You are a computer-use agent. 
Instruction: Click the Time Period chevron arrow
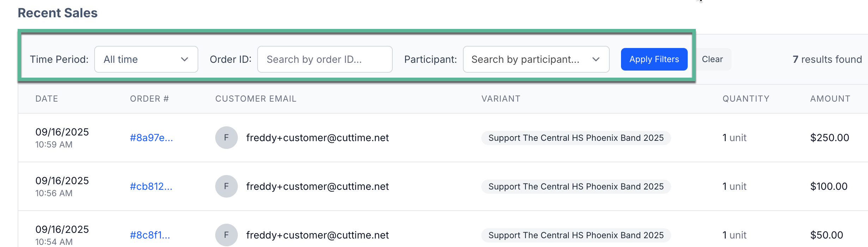184,59
